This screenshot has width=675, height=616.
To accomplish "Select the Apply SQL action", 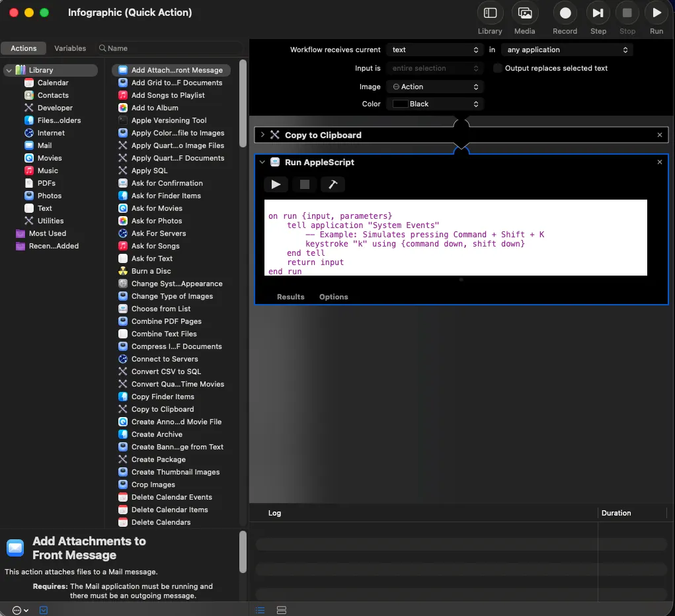I will pyautogui.click(x=149, y=171).
